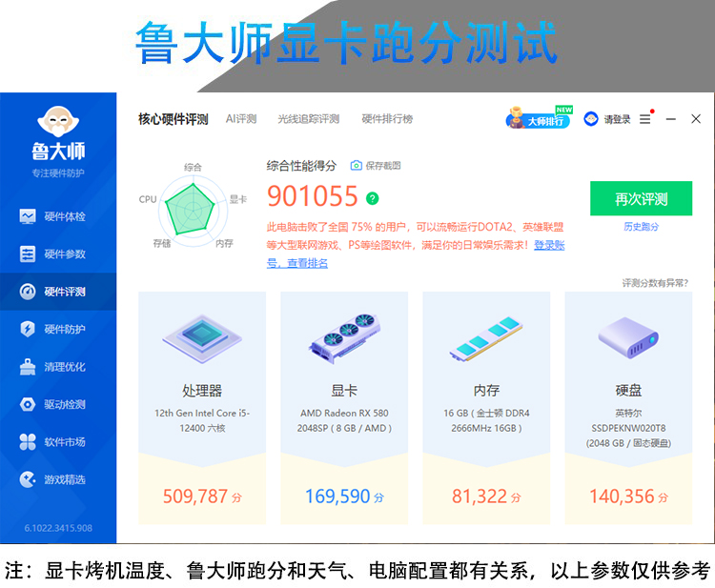Click 评测分数有异常? link
The image size is (715, 588).
pos(655,283)
